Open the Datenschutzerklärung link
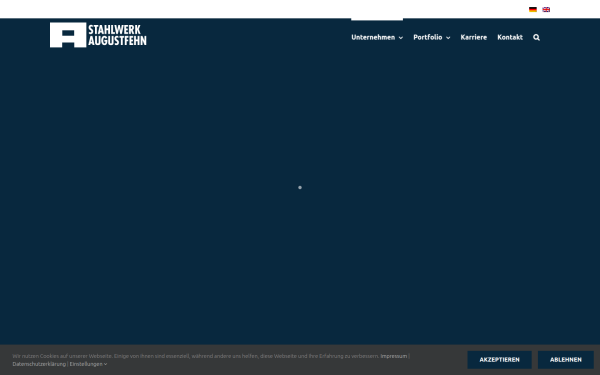600x375 pixels. [39, 364]
